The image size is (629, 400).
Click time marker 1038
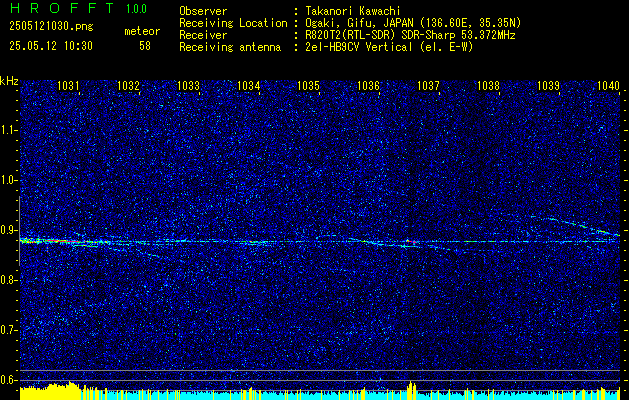(x=488, y=85)
